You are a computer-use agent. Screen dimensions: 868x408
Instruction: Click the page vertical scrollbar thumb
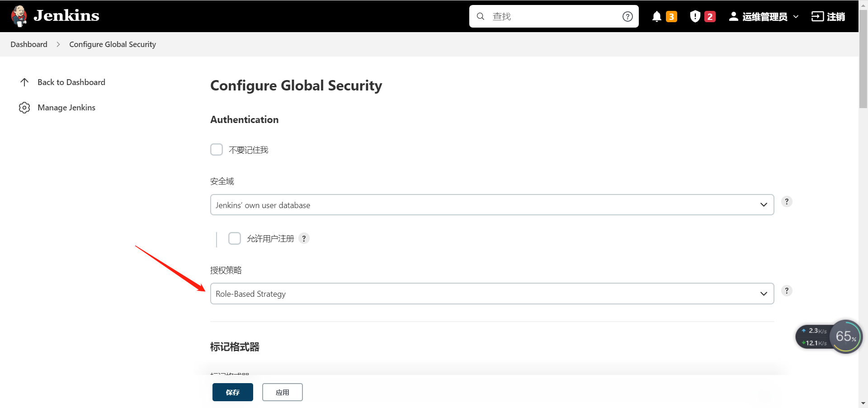[863, 59]
